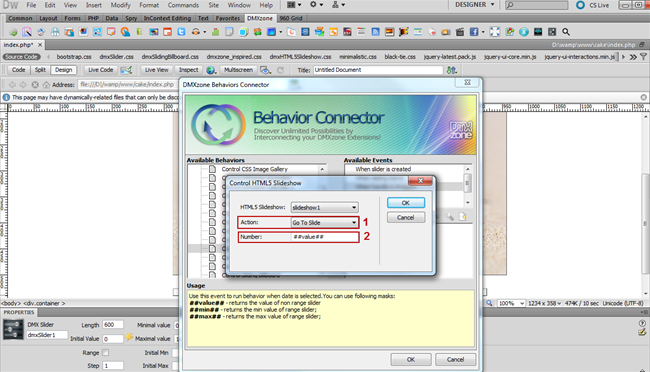Click Cancel in the Behaviors Connector dialog
Image resolution: width=650 pixels, height=372 pixels.
tap(455, 360)
